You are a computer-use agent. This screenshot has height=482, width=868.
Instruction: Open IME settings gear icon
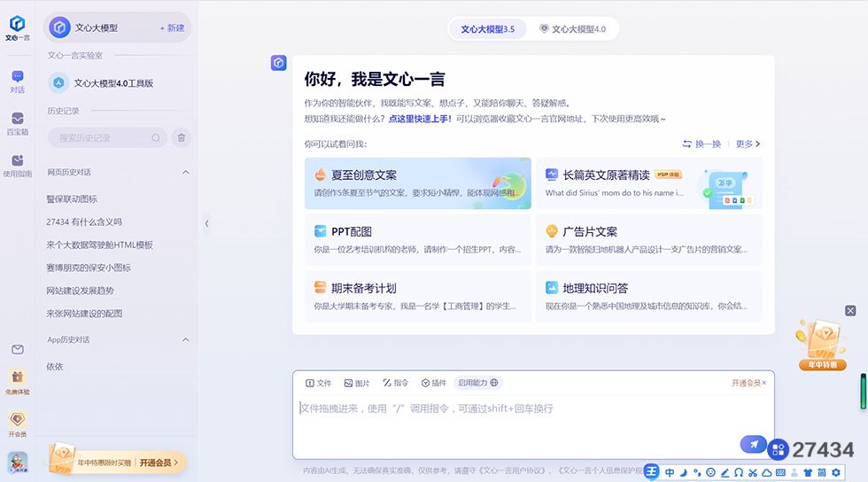click(836, 472)
